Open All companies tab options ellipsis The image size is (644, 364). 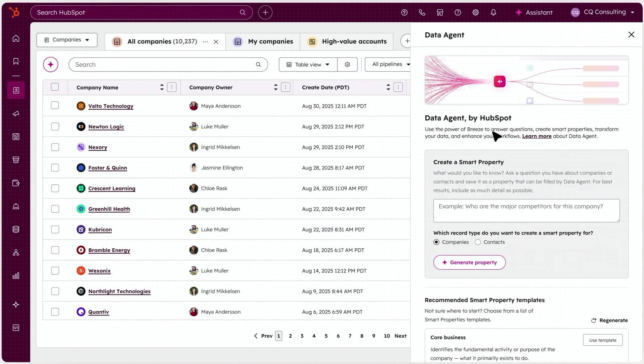[x=205, y=42]
